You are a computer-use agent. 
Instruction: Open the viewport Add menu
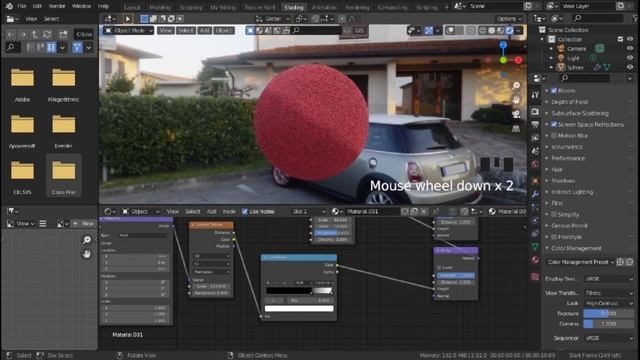pyautogui.click(x=204, y=31)
